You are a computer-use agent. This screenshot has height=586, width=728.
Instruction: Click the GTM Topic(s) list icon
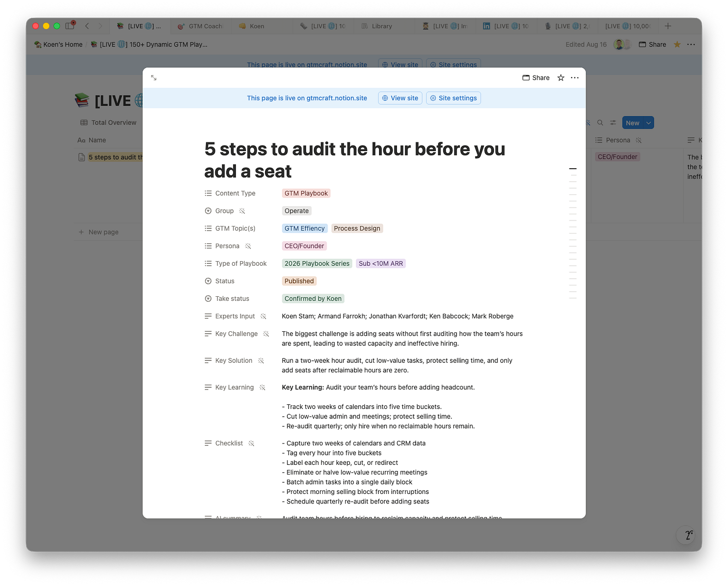click(x=208, y=228)
